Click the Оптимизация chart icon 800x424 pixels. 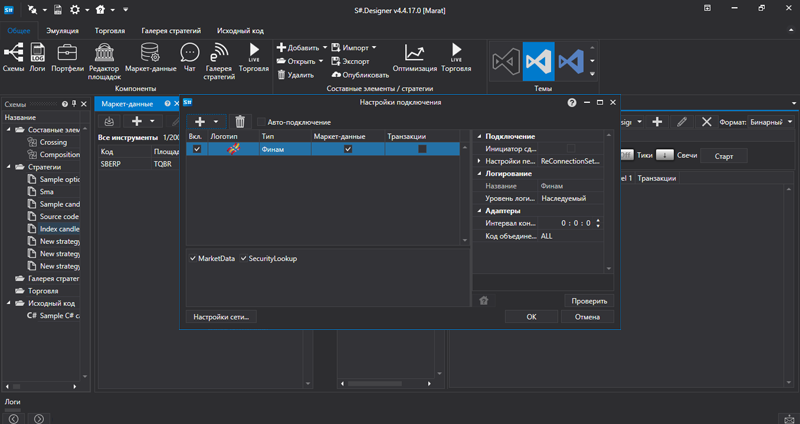tap(413, 53)
